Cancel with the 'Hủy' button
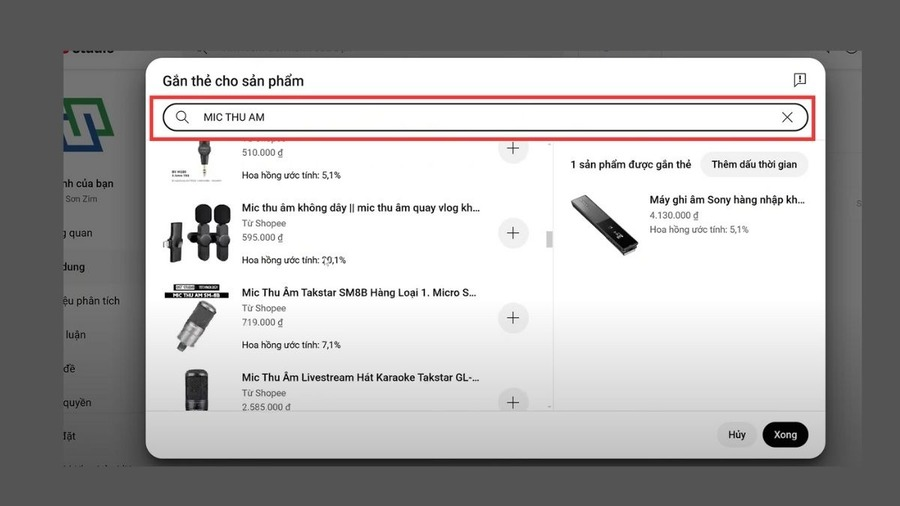The image size is (900, 506). click(736, 435)
